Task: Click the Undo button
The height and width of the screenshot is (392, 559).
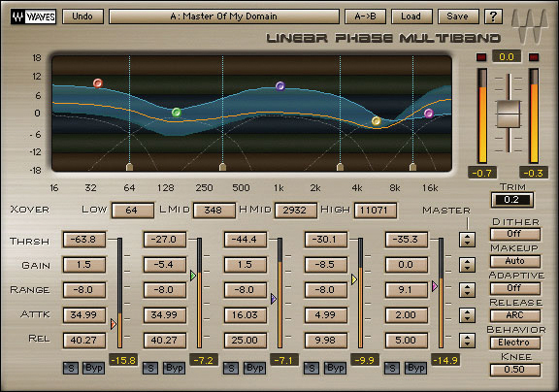Action: click(x=82, y=16)
